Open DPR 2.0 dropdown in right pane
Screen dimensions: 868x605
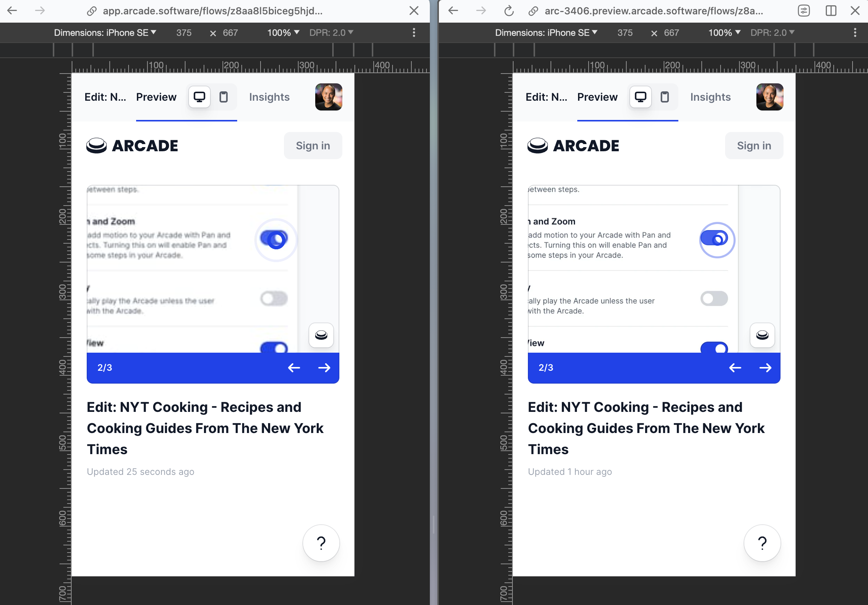[x=772, y=33]
